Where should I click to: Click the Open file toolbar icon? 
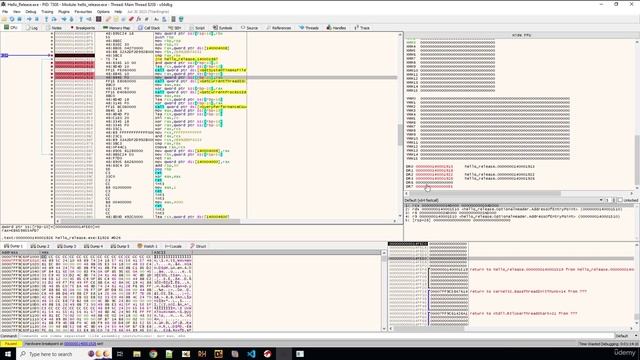click(4, 19)
